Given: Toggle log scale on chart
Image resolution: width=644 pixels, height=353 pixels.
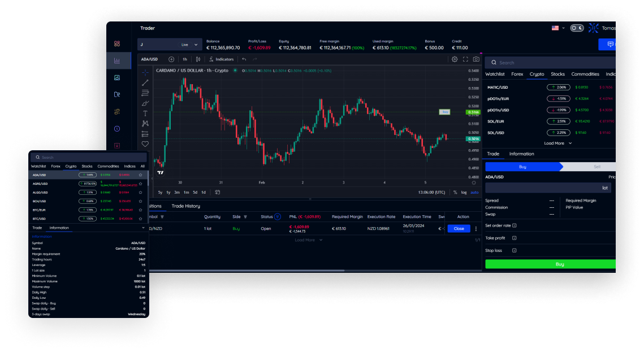Looking at the screenshot, I should pos(464,192).
